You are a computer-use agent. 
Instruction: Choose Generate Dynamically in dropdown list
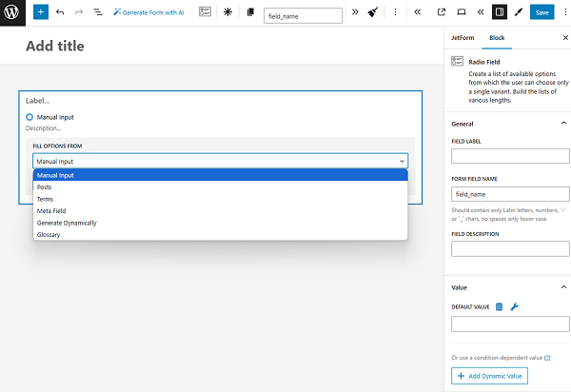click(x=221, y=223)
